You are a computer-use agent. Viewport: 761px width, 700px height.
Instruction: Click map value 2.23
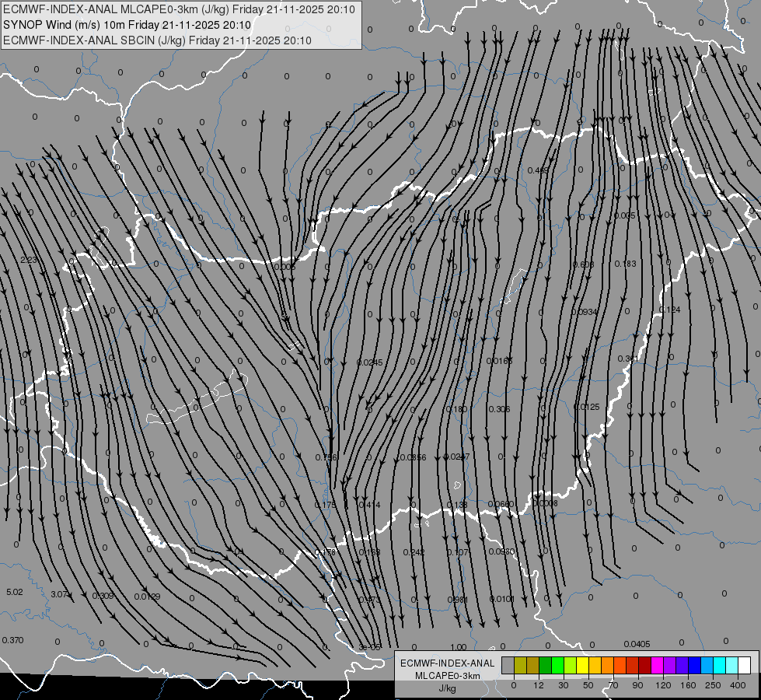point(29,260)
